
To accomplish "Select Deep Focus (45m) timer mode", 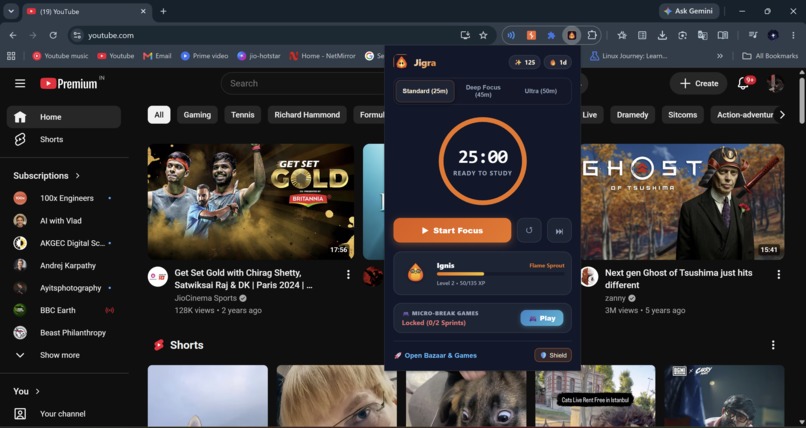I will pyautogui.click(x=483, y=91).
